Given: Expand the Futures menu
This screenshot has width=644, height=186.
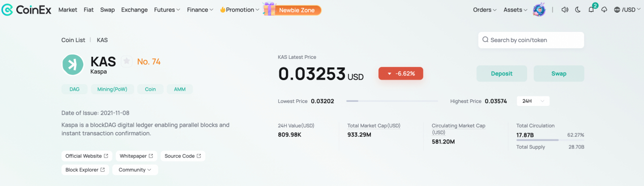Looking at the screenshot, I should (x=167, y=10).
